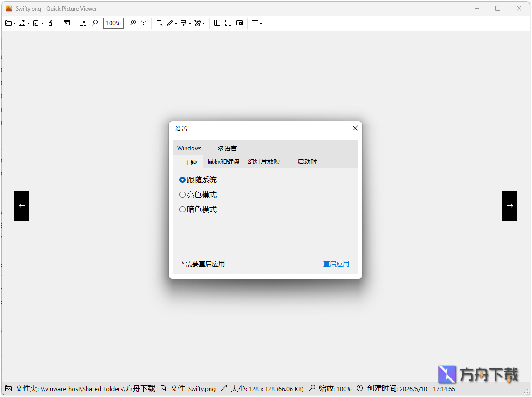Screen dimensions: 532x397
Task: Enter fullscreen with the brackets icon
Action: [229, 23]
